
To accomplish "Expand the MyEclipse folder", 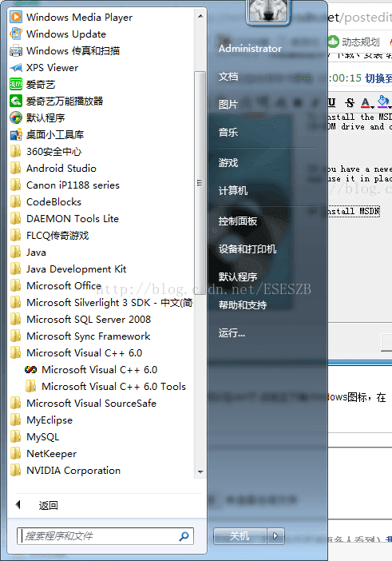I will click(49, 420).
